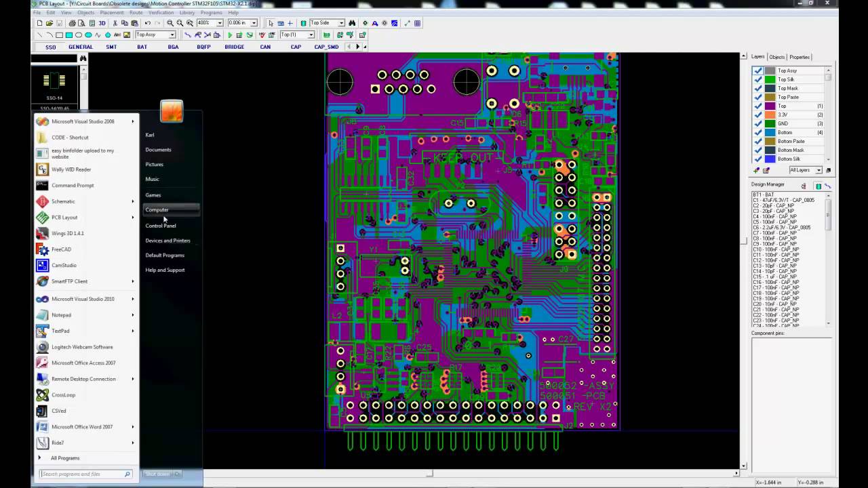Show the nets list in Design Manager
This screenshot has width=868, height=488.
click(827, 186)
